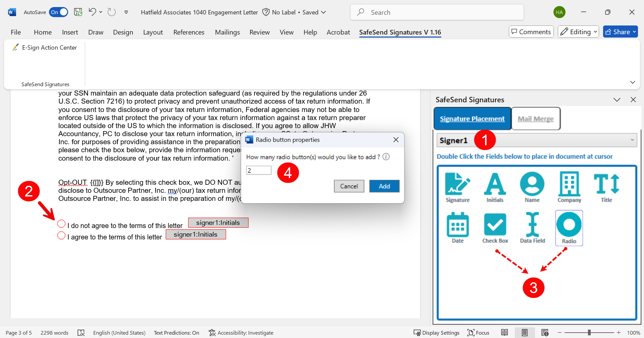Click the zoom in plus icon

click(x=619, y=333)
